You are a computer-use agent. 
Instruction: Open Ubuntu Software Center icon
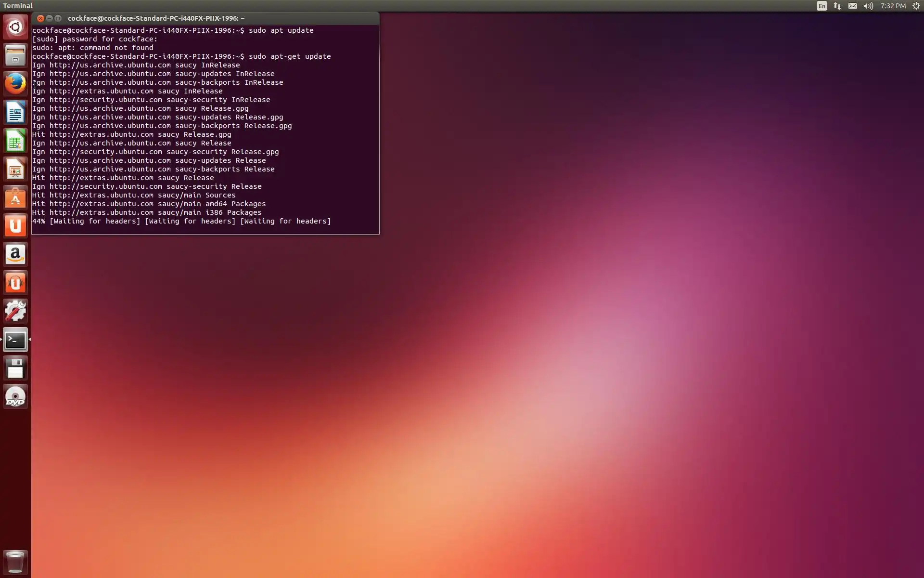tap(15, 197)
